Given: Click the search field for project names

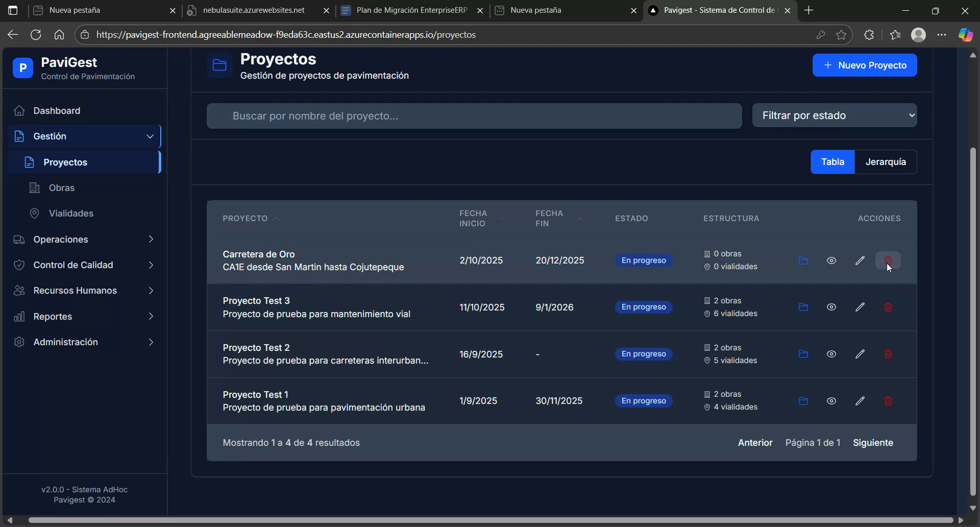Looking at the screenshot, I should pos(474,115).
